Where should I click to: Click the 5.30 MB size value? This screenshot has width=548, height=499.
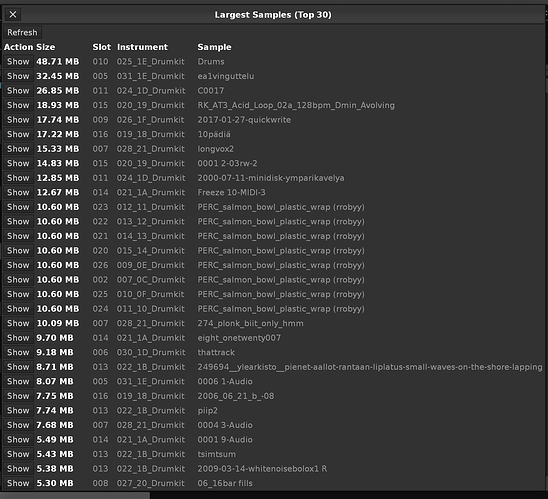[55, 483]
